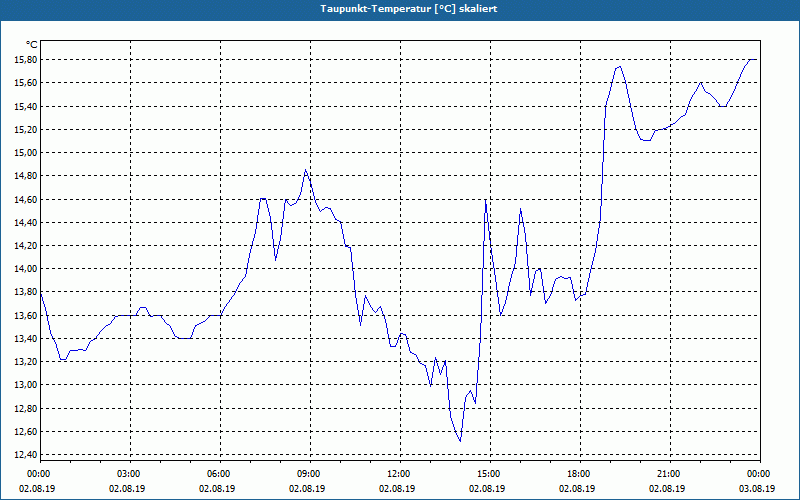
Task: Select the '15,80' y-axis label
Action: [26, 60]
